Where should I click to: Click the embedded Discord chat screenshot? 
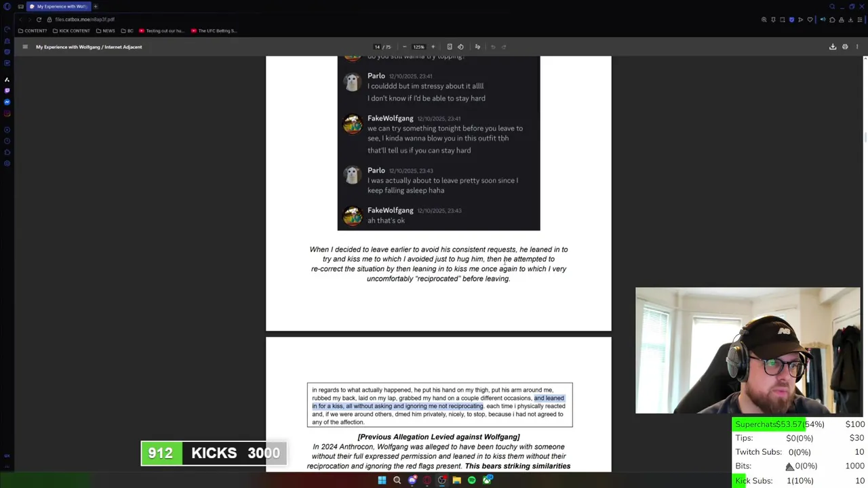click(x=439, y=143)
